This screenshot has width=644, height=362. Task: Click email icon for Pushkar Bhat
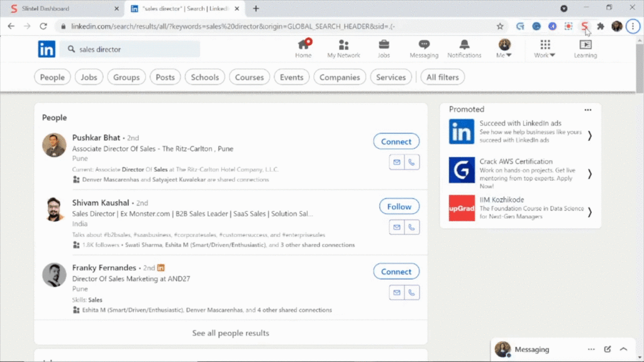pyautogui.click(x=397, y=162)
